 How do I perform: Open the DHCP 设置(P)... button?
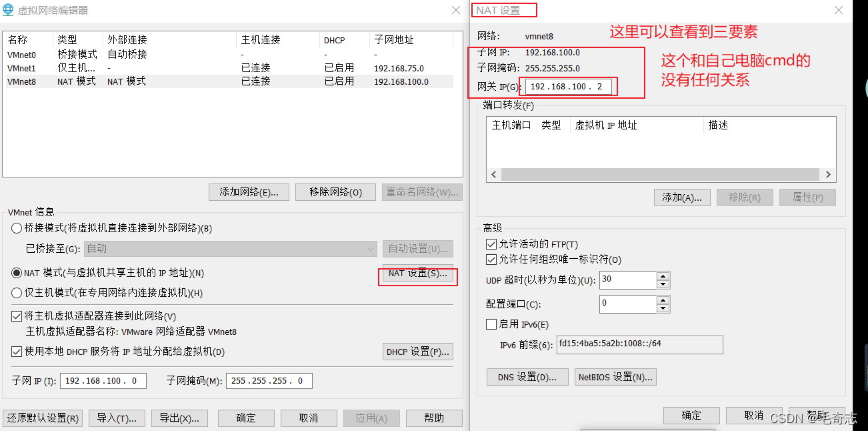tap(418, 352)
